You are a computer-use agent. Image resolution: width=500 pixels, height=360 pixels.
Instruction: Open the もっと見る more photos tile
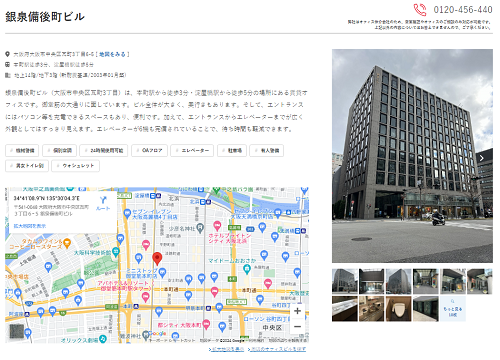pyautogui.click(x=452, y=309)
